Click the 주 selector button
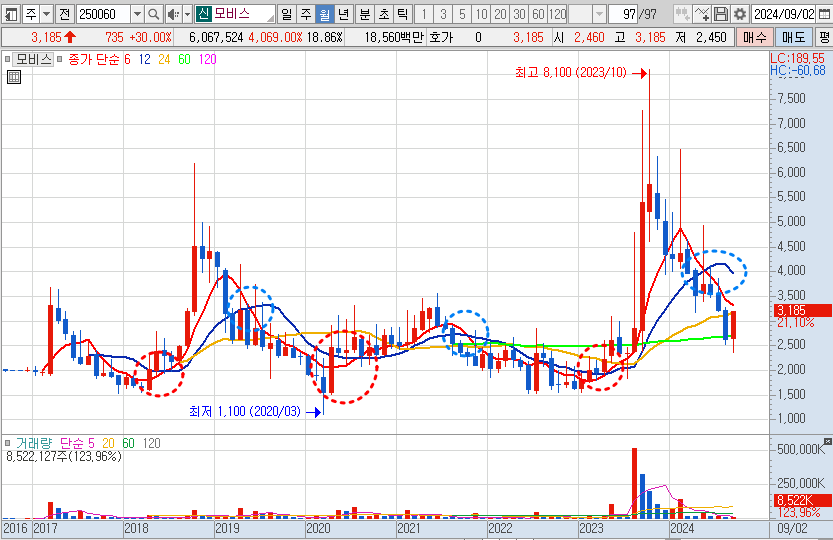Image resolution: width=833 pixels, height=540 pixels. (x=31, y=14)
